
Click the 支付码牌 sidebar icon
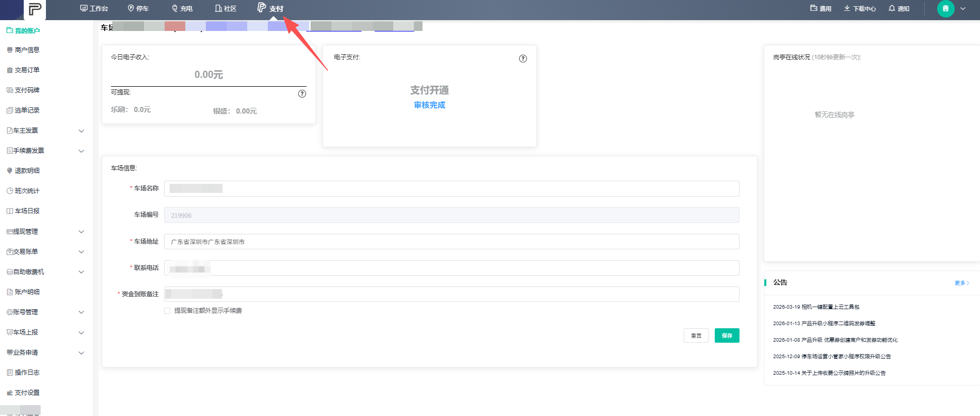(10, 90)
